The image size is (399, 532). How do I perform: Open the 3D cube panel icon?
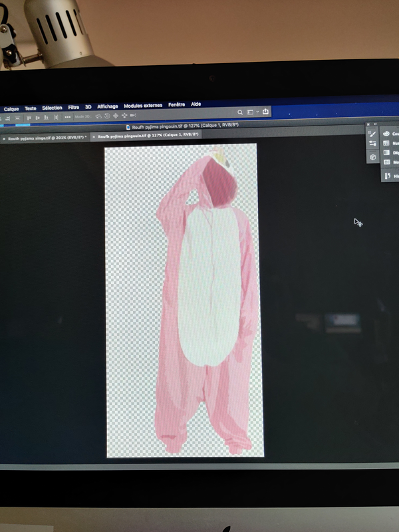tap(372, 157)
